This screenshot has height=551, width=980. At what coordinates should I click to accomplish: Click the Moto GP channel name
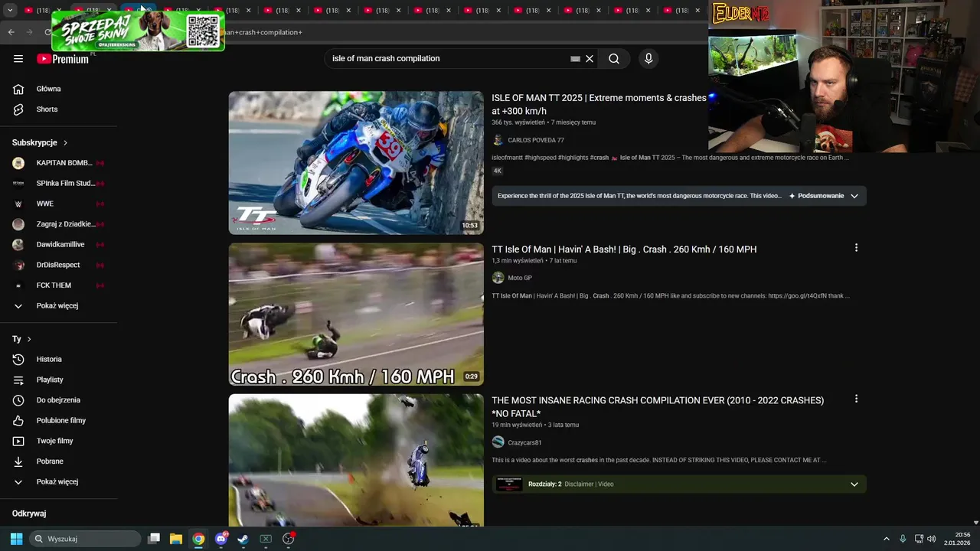(x=520, y=278)
